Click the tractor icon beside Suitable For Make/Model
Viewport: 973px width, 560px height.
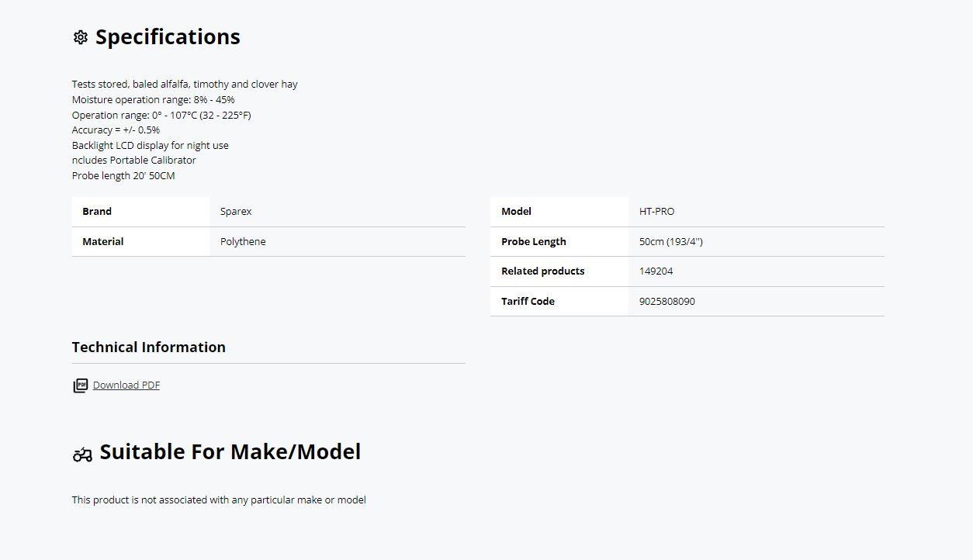coord(82,455)
